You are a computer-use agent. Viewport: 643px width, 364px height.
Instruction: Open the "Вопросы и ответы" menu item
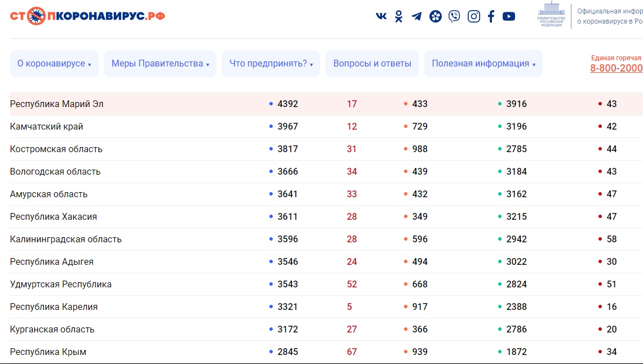(372, 64)
